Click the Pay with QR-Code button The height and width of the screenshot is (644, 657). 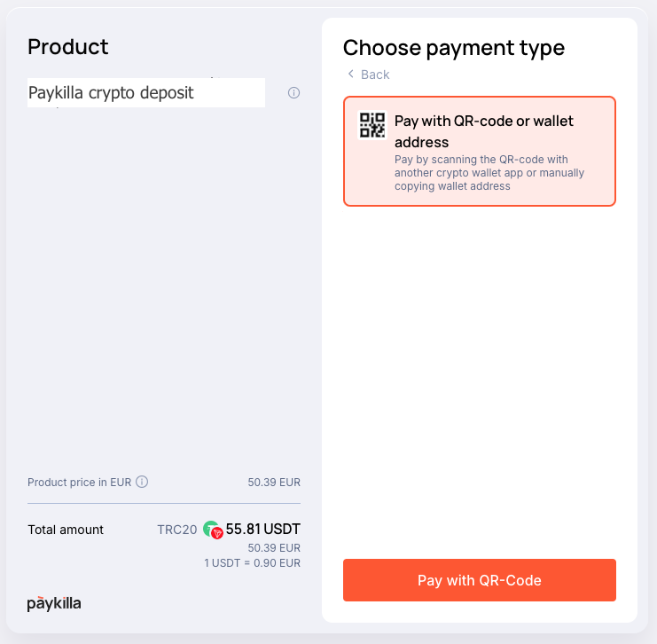click(x=480, y=580)
